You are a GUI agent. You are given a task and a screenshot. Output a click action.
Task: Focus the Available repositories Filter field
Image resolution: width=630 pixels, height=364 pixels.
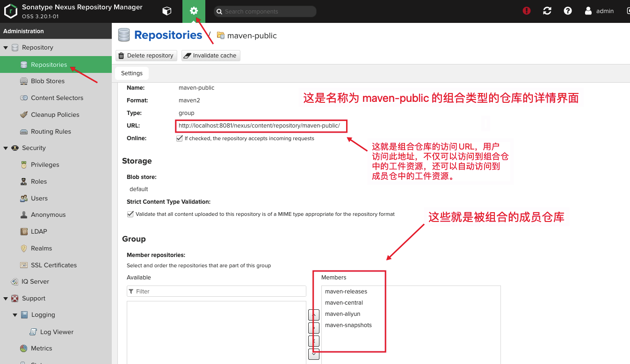click(x=217, y=291)
